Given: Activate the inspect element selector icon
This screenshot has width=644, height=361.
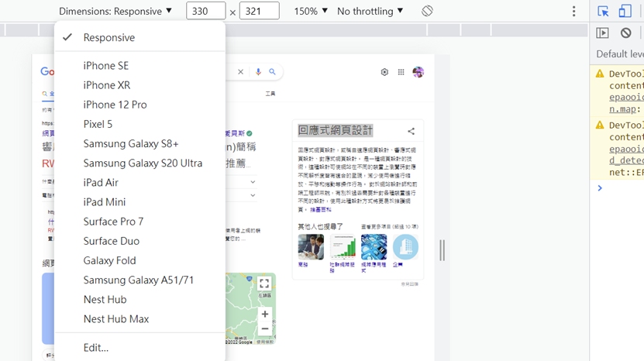Looking at the screenshot, I should point(603,11).
